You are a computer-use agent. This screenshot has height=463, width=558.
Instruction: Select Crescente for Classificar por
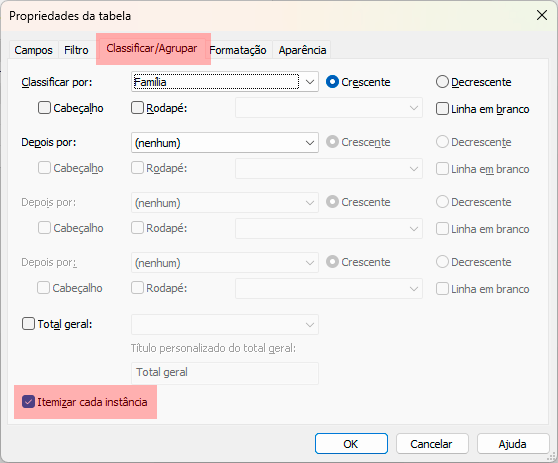[x=358, y=82]
